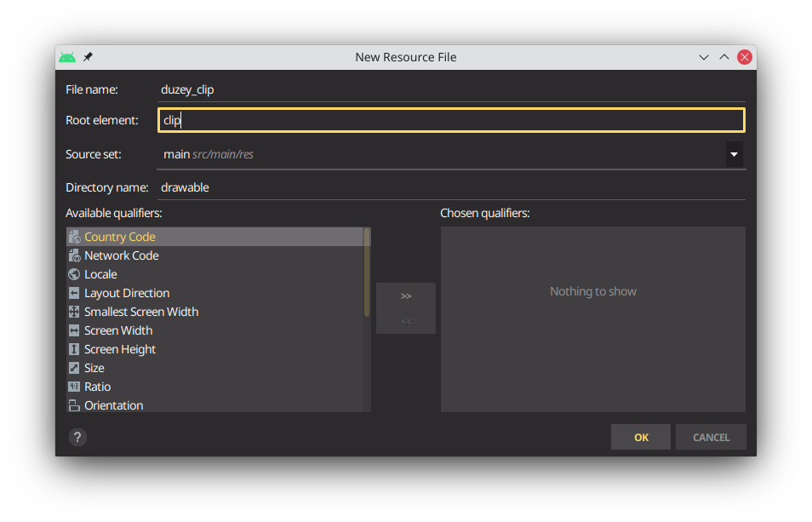Click the Ratio qualifier icon
This screenshot has height=522, width=812.
[74, 387]
